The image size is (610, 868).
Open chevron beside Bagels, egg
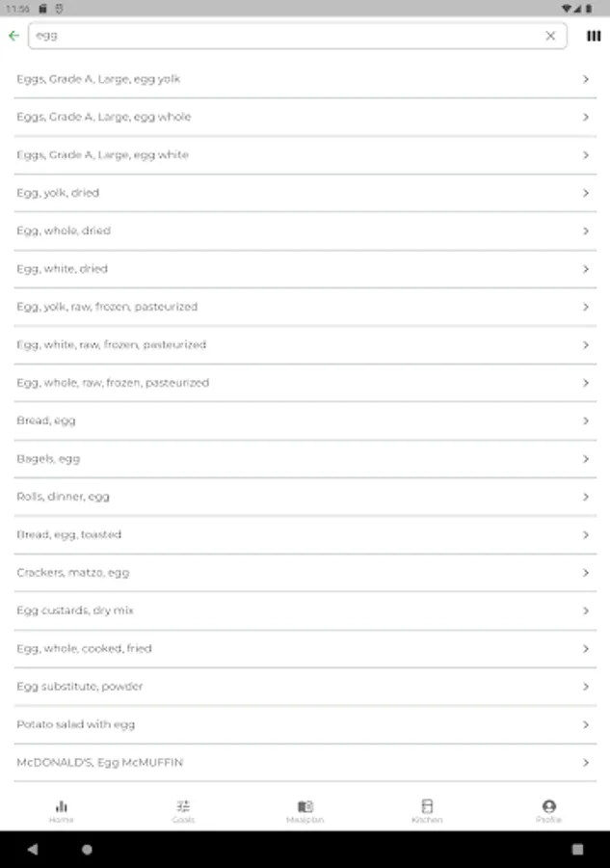[586, 459]
